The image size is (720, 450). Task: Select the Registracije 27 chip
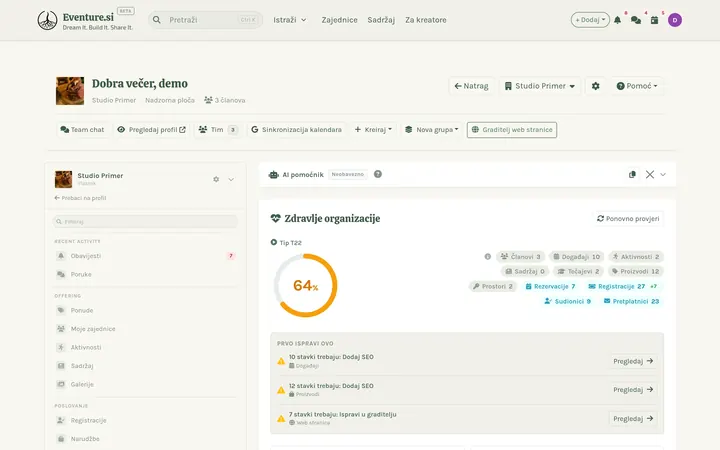[x=623, y=286]
